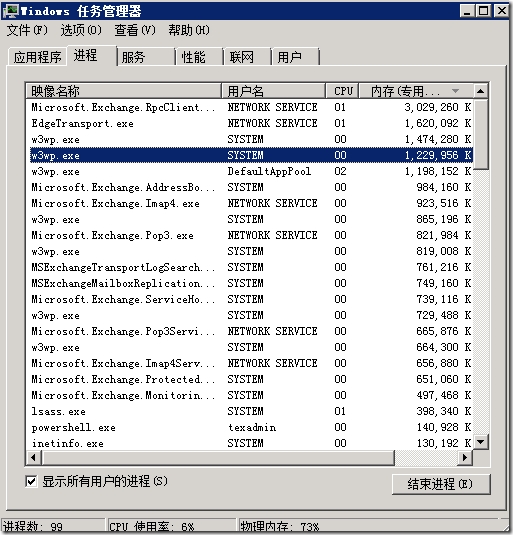Sort by 用户名 column header
The image size is (513, 535).
[273, 91]
